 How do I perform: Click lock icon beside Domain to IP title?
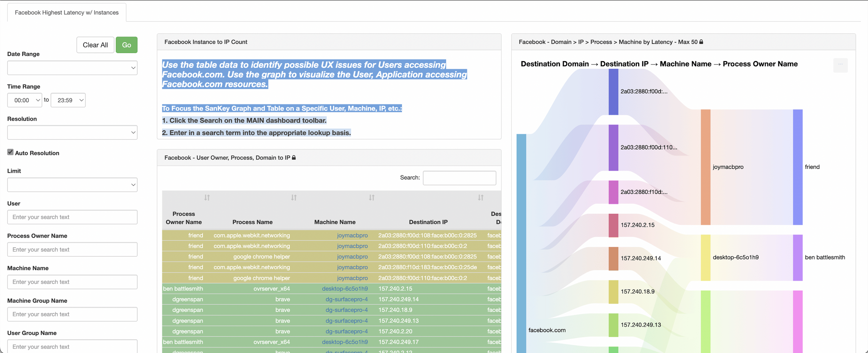pos(294,157)
